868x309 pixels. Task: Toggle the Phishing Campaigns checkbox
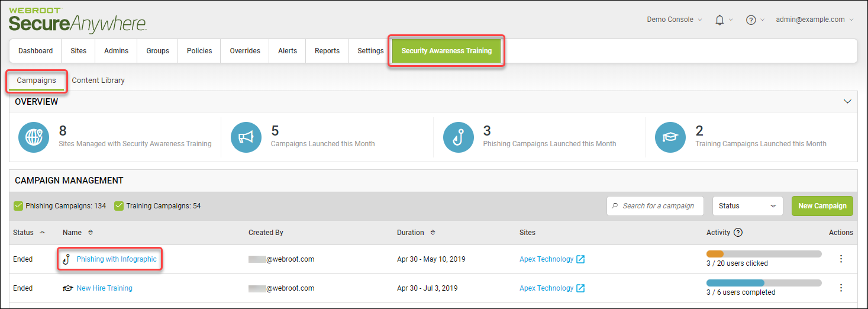[18, 206]
